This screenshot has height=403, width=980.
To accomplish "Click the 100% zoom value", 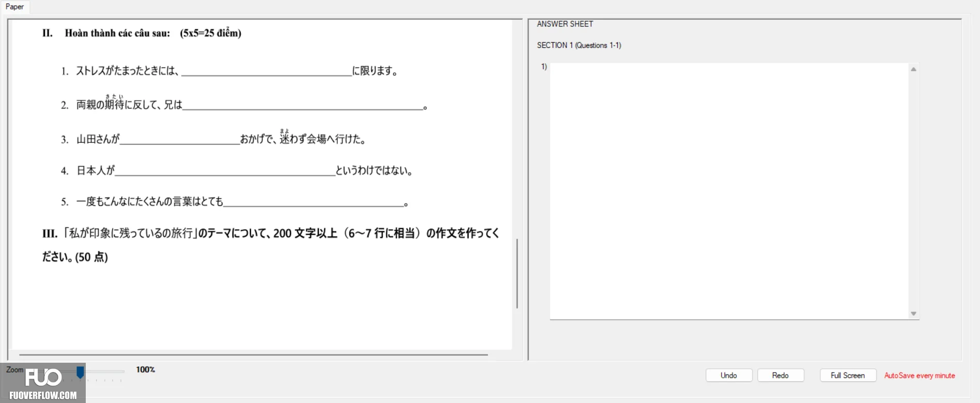I will click(x=146, y=369).
